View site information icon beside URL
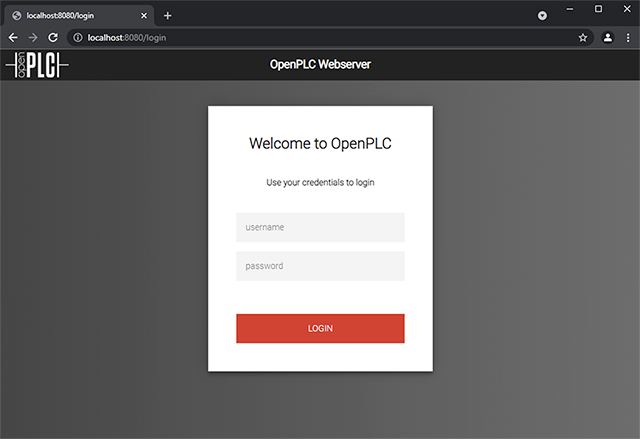 point(78,37)
